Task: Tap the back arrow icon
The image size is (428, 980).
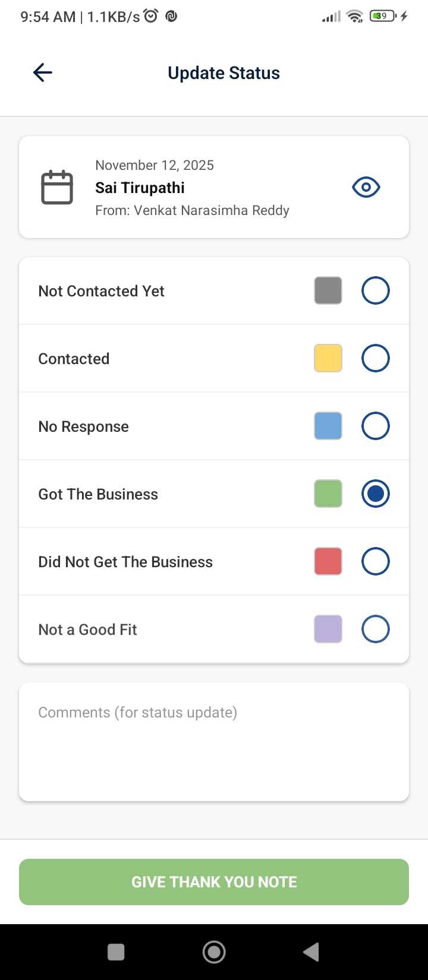Action: click(x=43, y=73)
